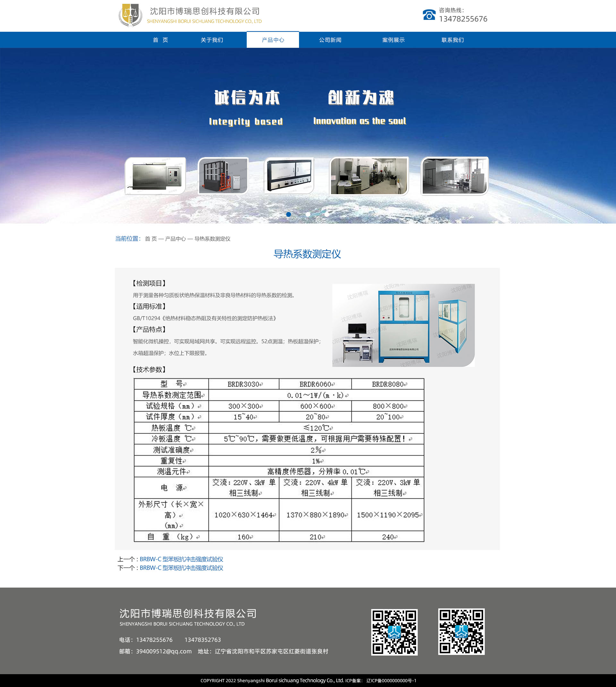Click the 首页 navigation menu item
This screenshot has height=687, width=616.
[155, 39]
